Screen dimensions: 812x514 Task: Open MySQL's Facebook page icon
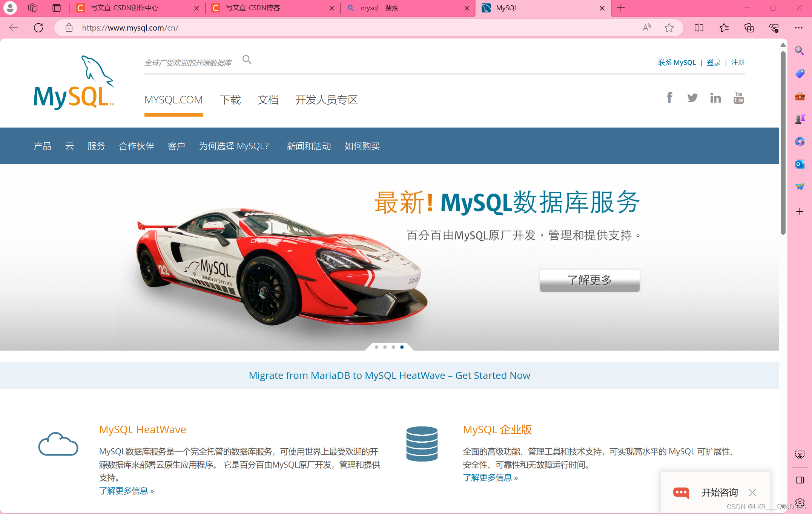click(x=669, y=97)
